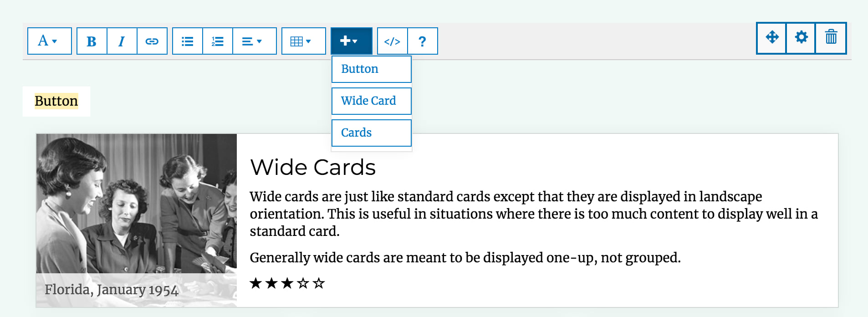This screenshot has width=868, height=317.
Task: Toggle bold formatting
Action: (92, 41)
